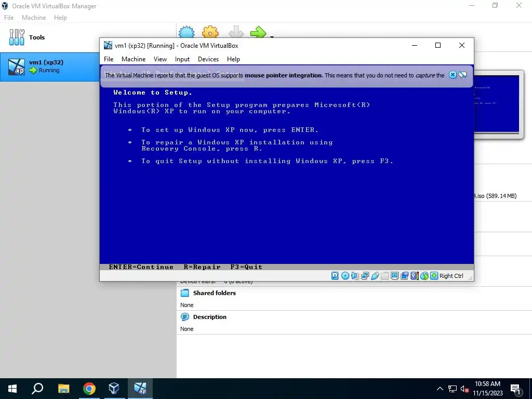Open Help menu in VirtualBox Manager

click(x=60, y=18)
